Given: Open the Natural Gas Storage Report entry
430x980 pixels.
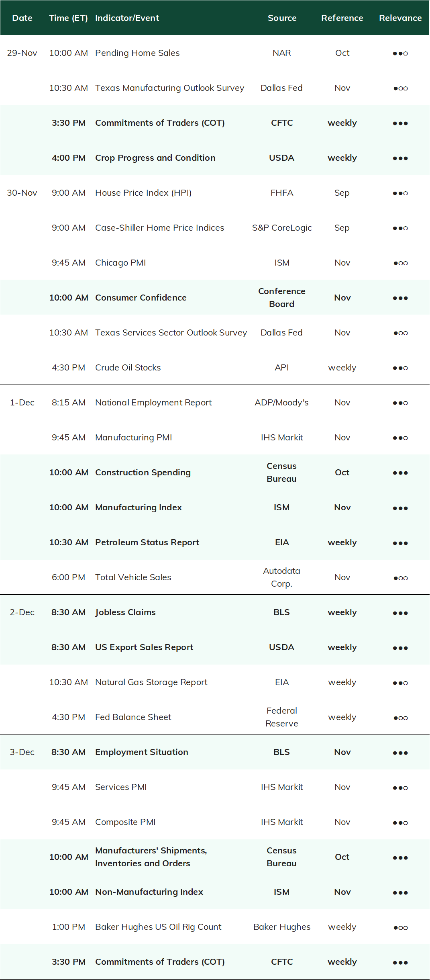Looking at the screenshot, I should click(151, 682).
